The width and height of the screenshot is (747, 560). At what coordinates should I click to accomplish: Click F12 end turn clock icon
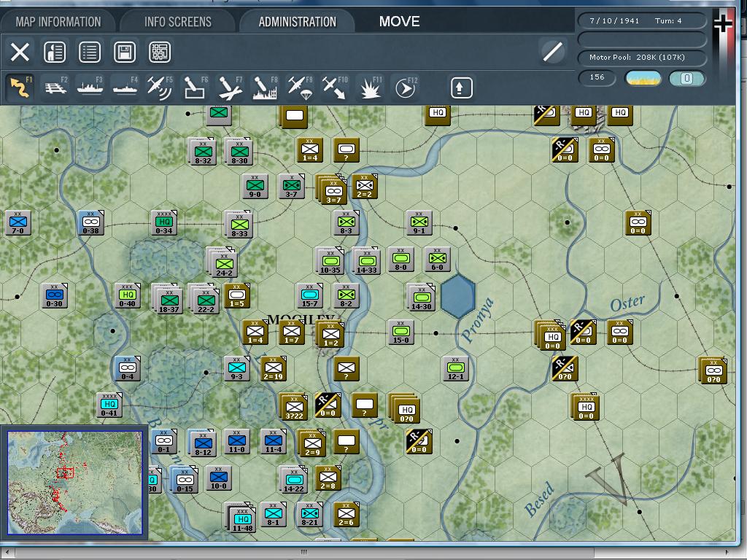(406, 87)
